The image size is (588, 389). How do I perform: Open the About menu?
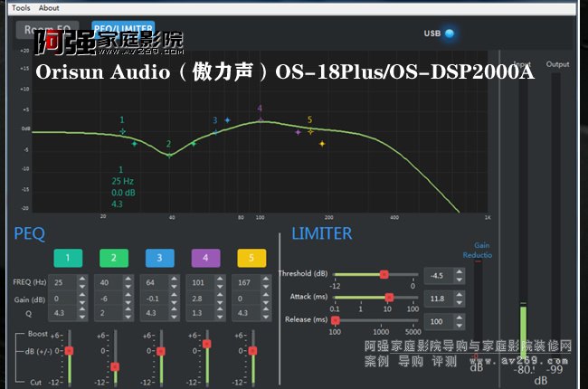click(x=49, y=7)
